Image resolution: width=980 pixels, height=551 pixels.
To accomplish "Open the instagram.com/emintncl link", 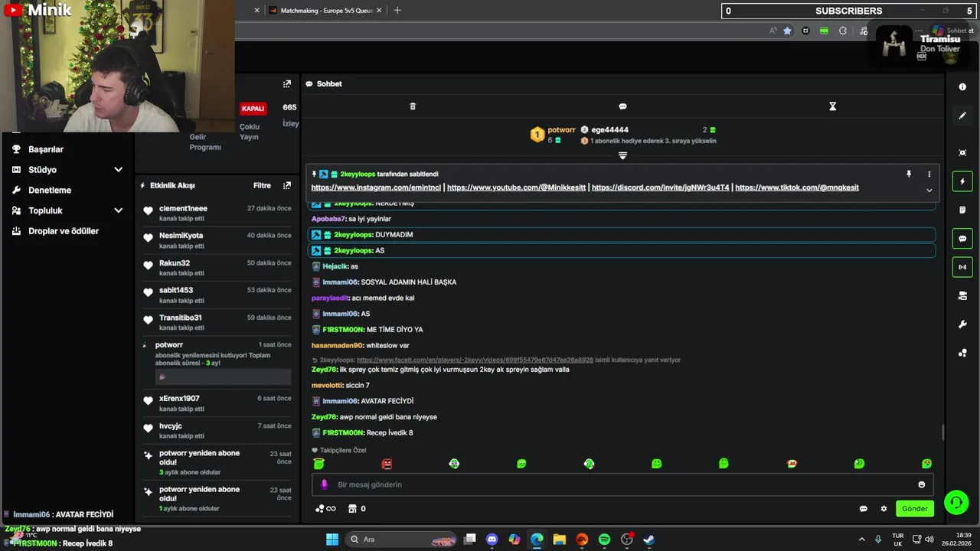I will click(x=376, y=187).
